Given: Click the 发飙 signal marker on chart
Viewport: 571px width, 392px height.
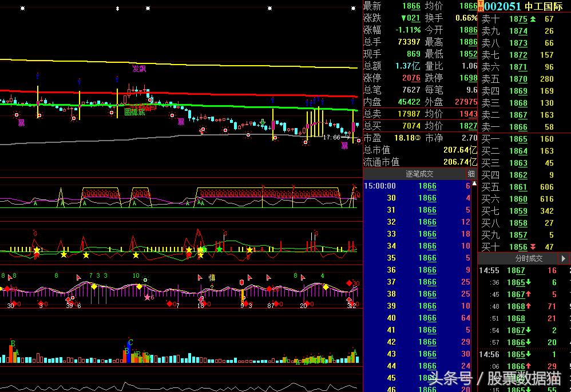Looking at the screenshot, I should tap(139, 69).
